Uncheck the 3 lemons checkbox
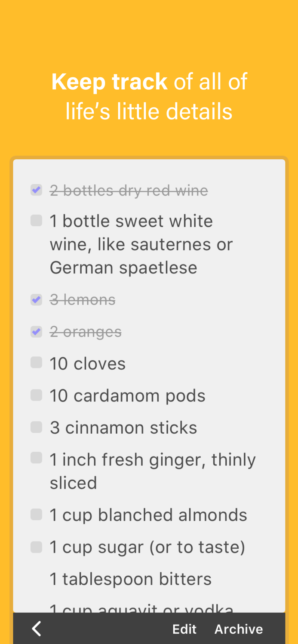This screenshot has height=644, width=298. [x=37, y=300]
